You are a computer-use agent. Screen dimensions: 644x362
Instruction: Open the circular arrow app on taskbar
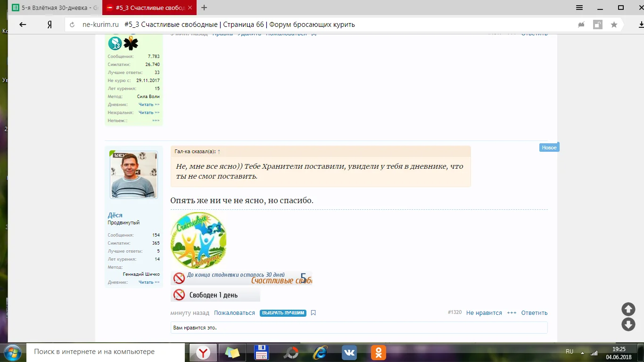click(x=291, y=352)
